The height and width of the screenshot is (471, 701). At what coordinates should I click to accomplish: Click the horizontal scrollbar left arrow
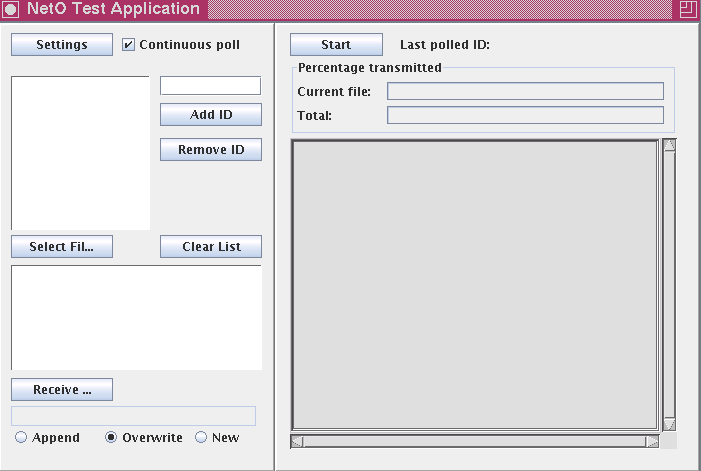click(x=297, y=441)
